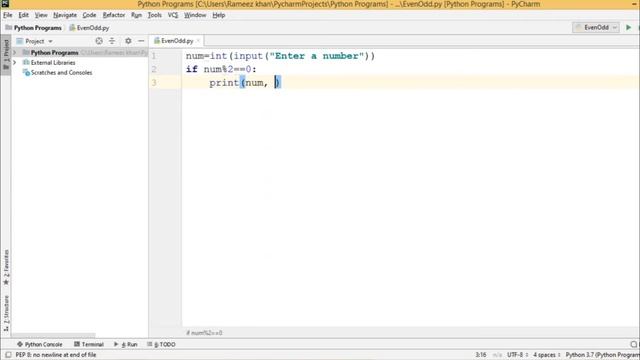The image size is (640, 360).
Task: Click line number 1 in gutter
Action: pyautogui.click(x=154, y=56)
